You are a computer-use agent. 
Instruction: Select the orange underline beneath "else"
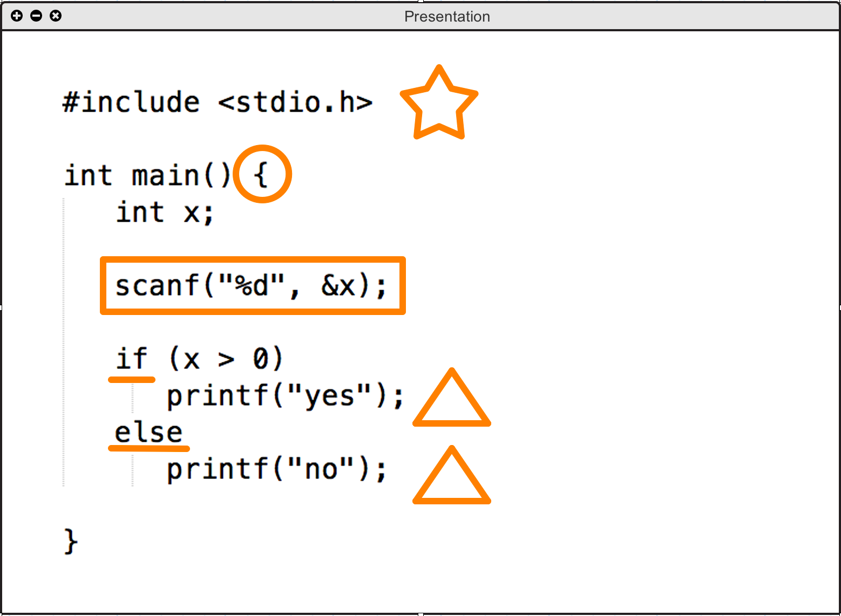click(149, 448)
